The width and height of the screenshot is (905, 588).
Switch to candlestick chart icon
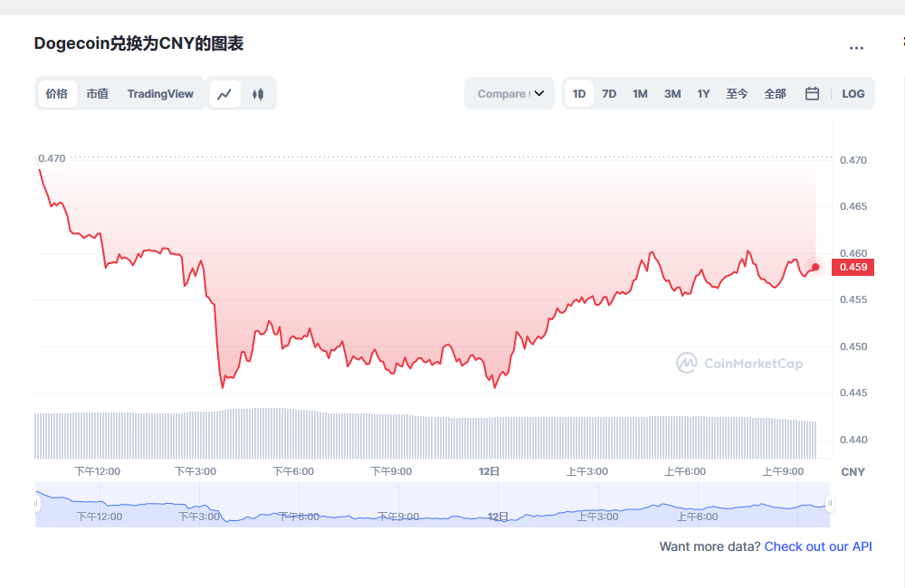click(258, 94)
